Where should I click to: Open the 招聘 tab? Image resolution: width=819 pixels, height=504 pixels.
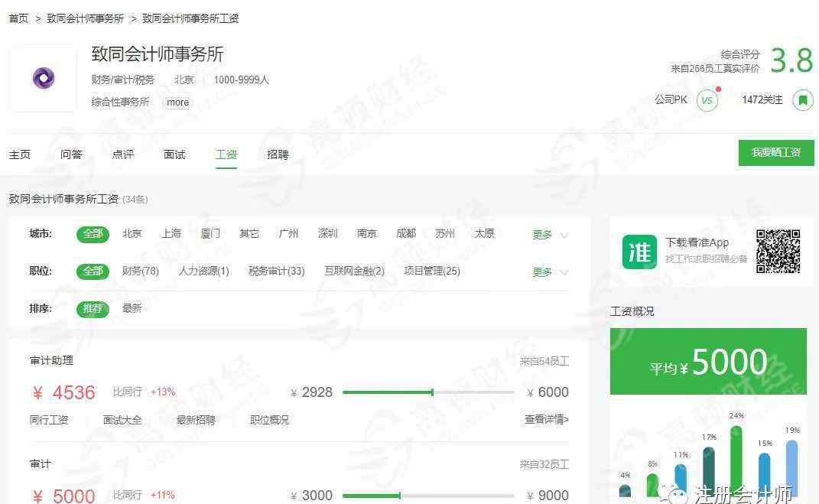click(278, 154)
